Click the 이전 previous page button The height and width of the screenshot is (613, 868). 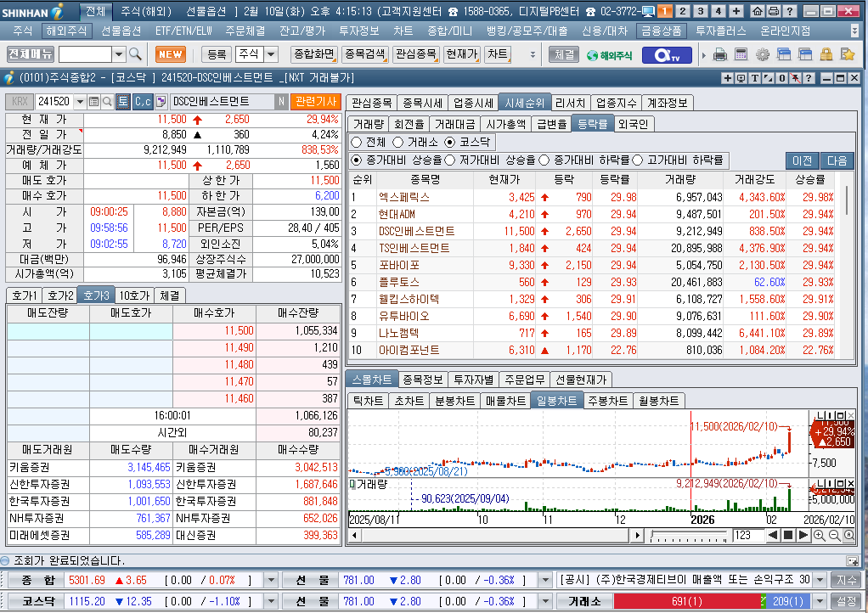pyautogui.click(x=803, y=160)
